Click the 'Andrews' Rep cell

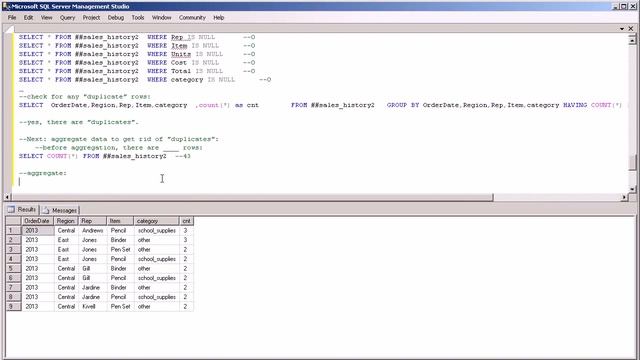(x=92, y=231)
